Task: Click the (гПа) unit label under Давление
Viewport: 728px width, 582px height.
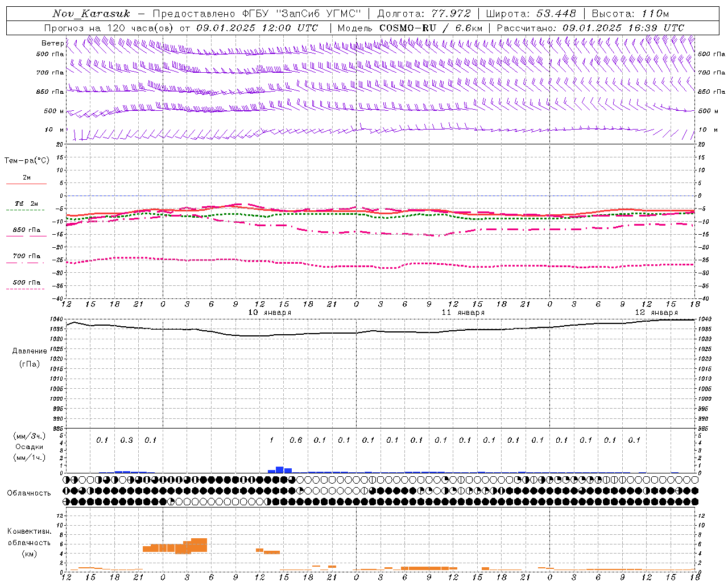Action: 30,364
